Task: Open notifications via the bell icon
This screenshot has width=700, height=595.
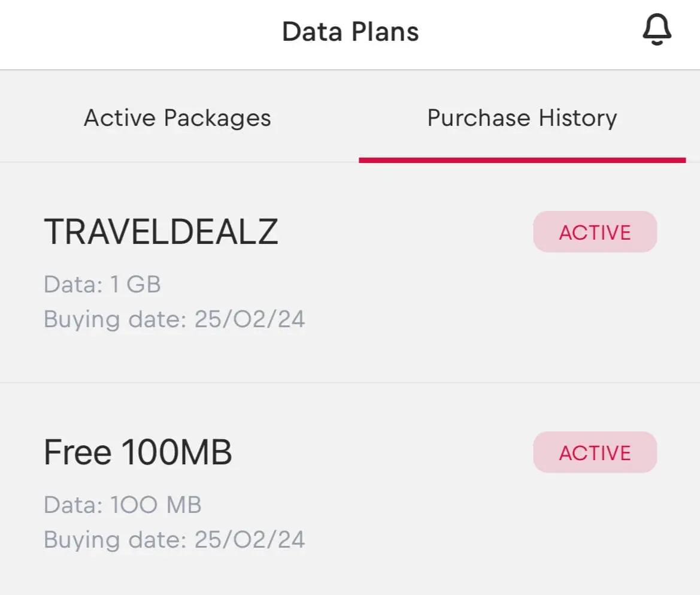Action: tap(657, 30)
